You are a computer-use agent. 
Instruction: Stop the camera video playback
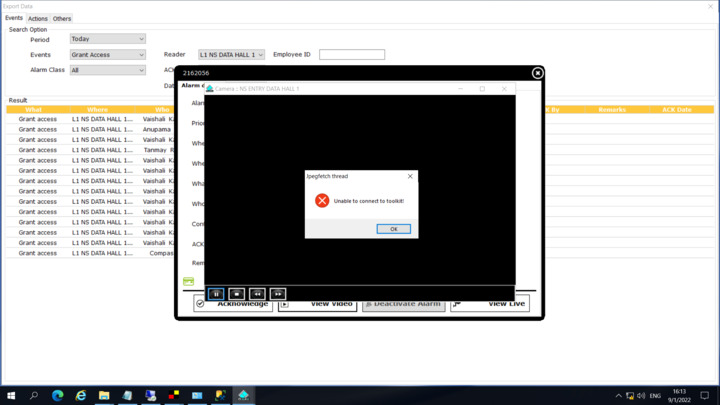pyautogui.click(x=237, y=294)
